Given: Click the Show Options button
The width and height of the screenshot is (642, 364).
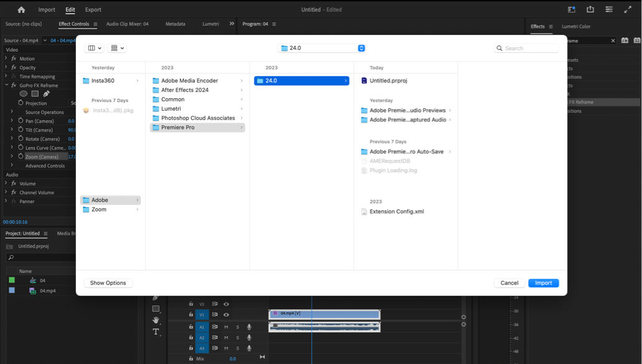Looking at the screenshot, I should tap(108, 283).
